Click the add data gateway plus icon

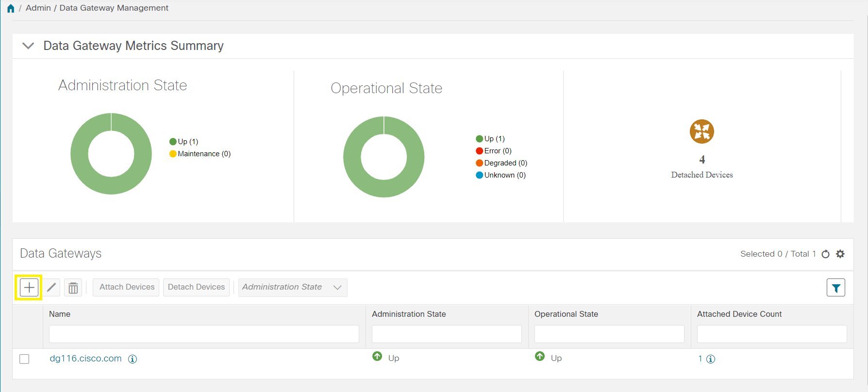tap(29, 288)
